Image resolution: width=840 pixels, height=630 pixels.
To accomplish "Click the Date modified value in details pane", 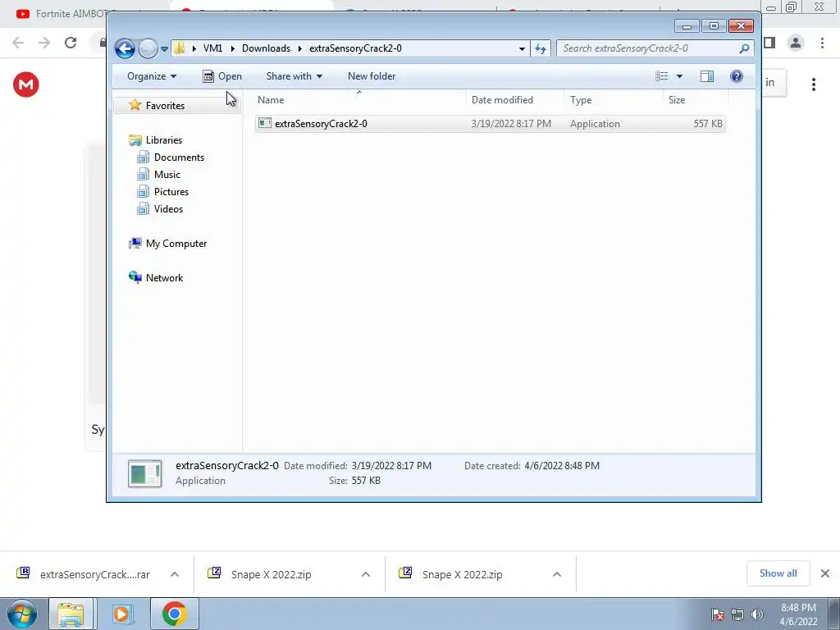I will 391,466.
